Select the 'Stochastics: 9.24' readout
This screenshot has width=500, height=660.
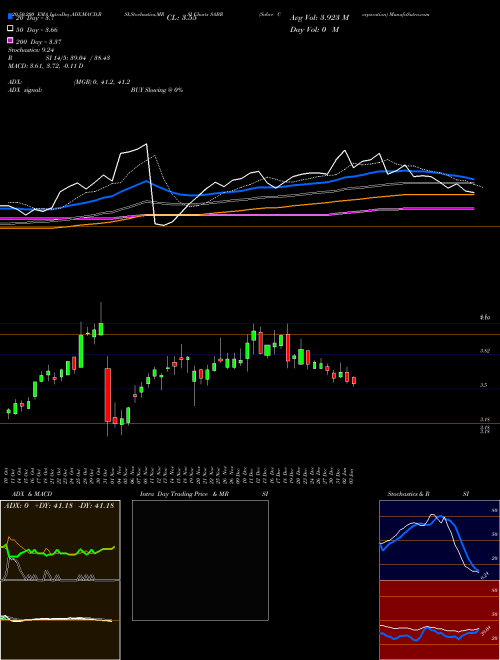[x=31, y=50]
